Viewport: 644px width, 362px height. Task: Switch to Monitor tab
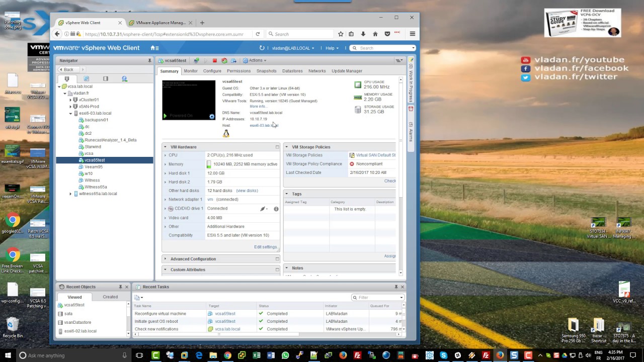pyautogui.click(x=191, y=71)
